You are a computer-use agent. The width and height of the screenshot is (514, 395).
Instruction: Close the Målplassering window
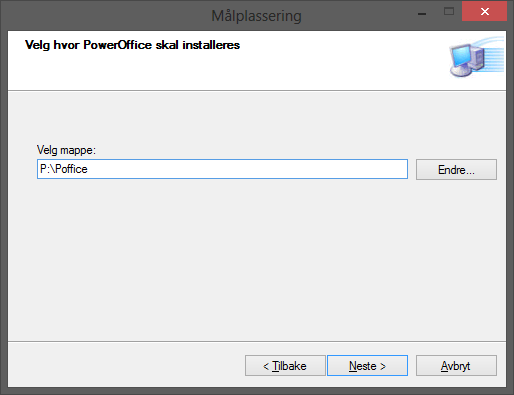tap(484, 11)
